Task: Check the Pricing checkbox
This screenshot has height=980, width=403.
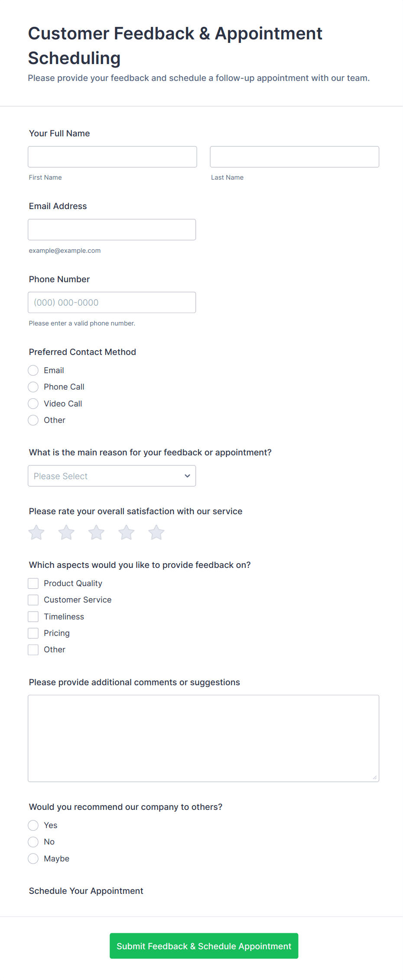Action: pos(33,633)
